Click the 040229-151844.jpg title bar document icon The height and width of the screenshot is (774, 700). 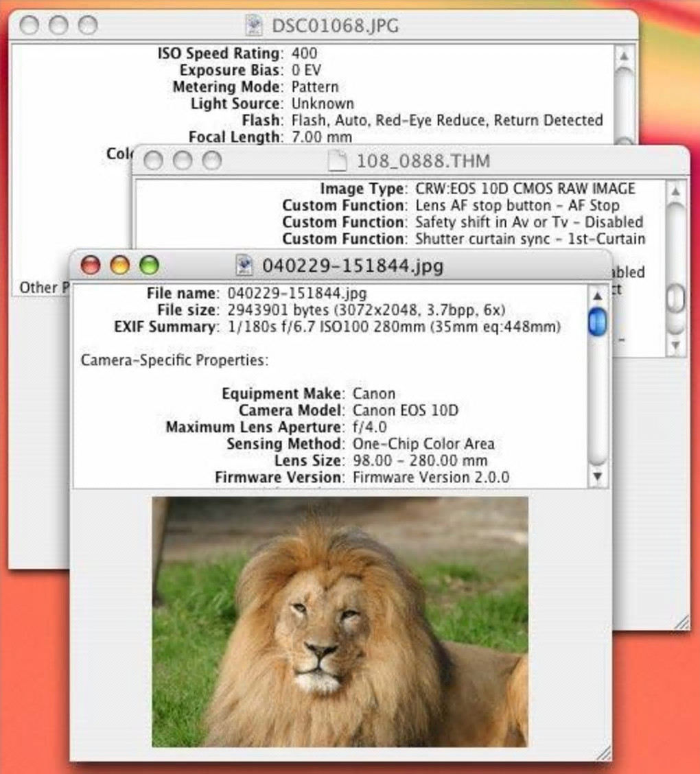pos(244,266)
